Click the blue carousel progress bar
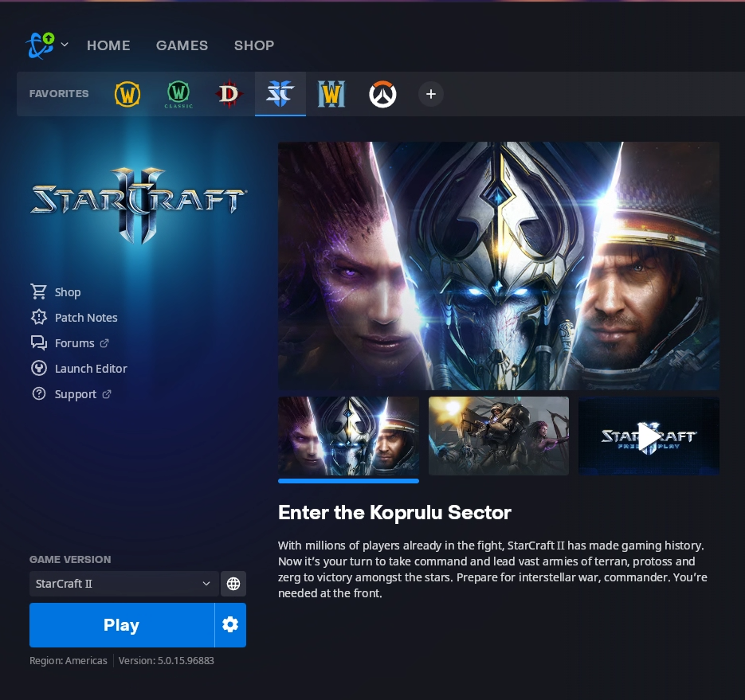 coord(348,481)
